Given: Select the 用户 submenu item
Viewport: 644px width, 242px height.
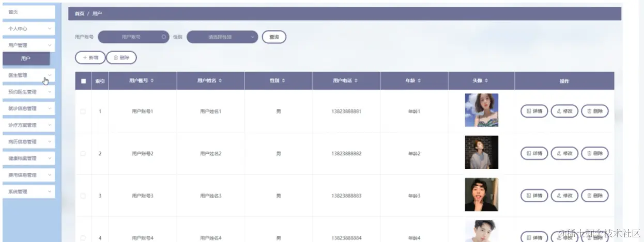Looking at the screenshot, I should click(x=26, y=59).
